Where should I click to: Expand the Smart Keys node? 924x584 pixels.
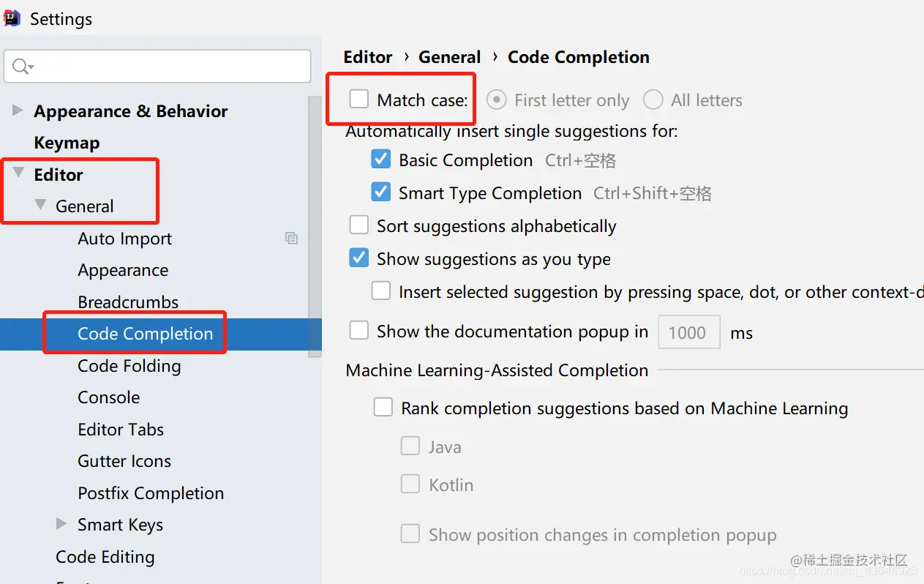(62, 524)
